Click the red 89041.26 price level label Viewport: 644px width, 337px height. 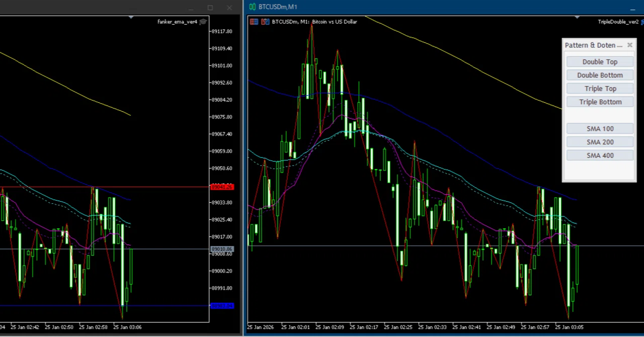[222, 187]
